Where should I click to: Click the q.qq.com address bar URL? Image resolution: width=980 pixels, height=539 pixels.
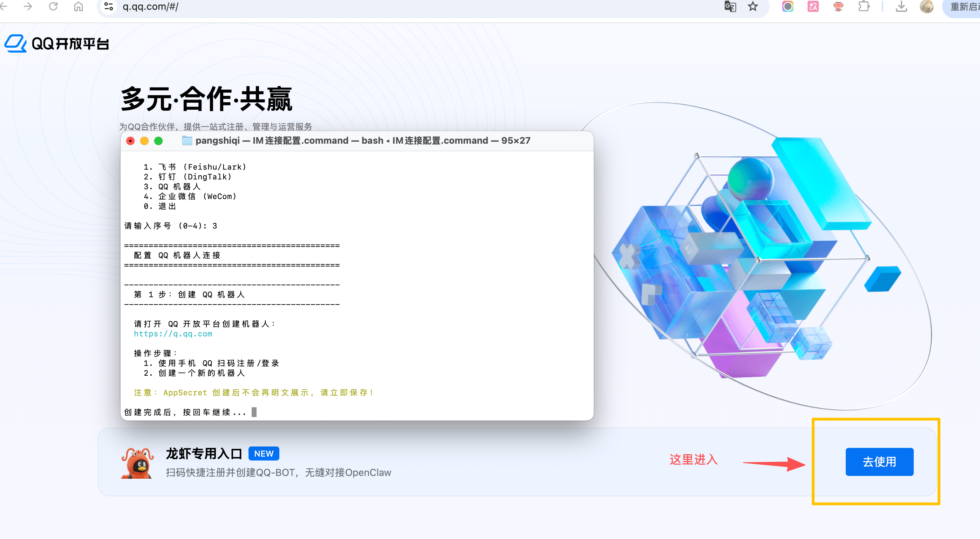[150, 6]
